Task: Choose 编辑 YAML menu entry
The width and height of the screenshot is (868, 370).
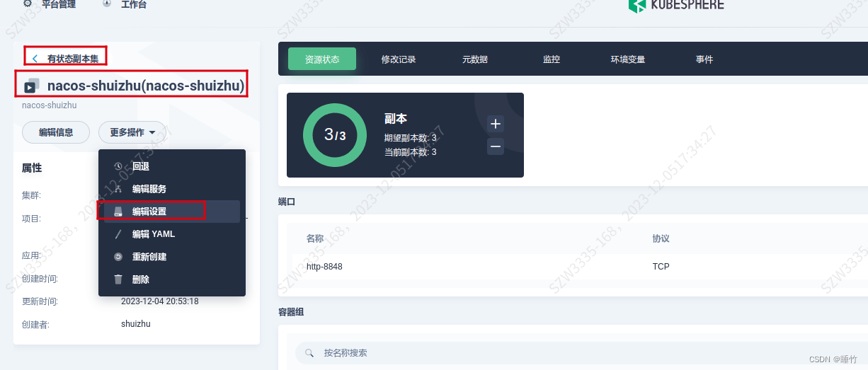Action: pos(172,234)
